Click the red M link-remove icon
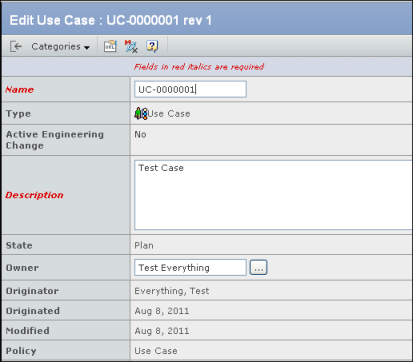The image size is (413, 362). 131,46
